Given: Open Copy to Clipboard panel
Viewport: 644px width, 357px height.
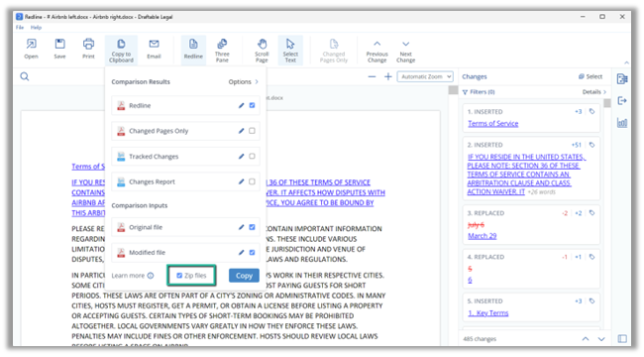Looking at the screenshot, I should tap(121, 51).
